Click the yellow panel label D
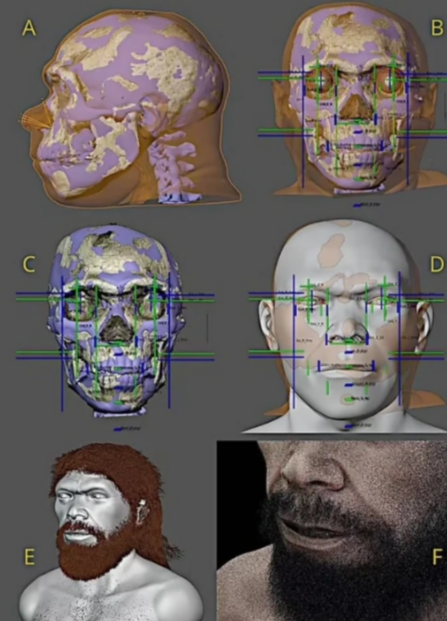Screen dimensions: 447x621 (x=437, y=264)
